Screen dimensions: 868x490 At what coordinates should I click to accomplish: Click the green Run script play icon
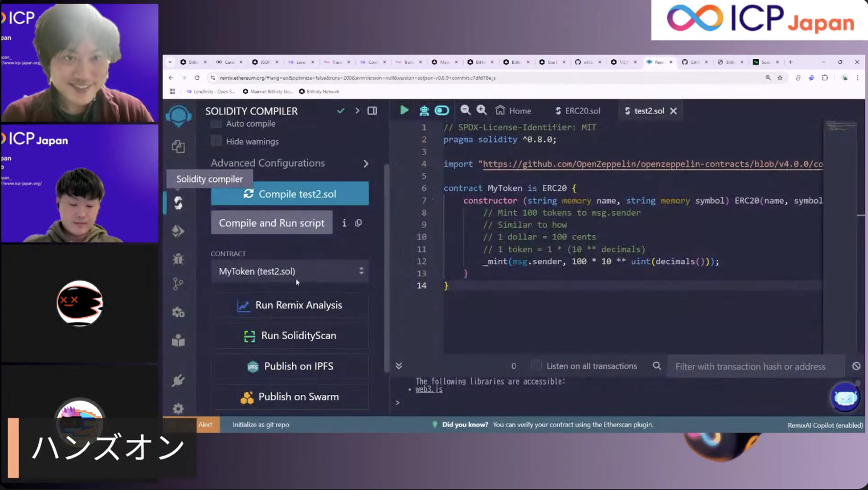pyautogui.click(x=404, y=110)
